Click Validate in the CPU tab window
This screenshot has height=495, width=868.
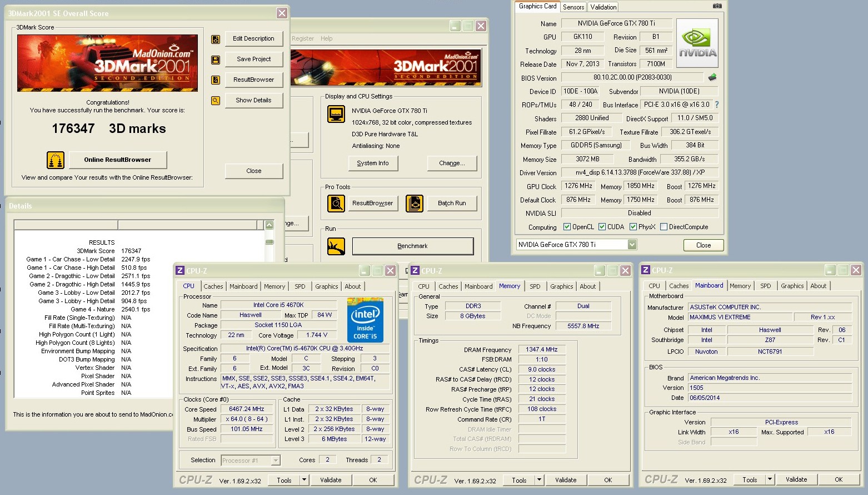(x=331, y=480)
